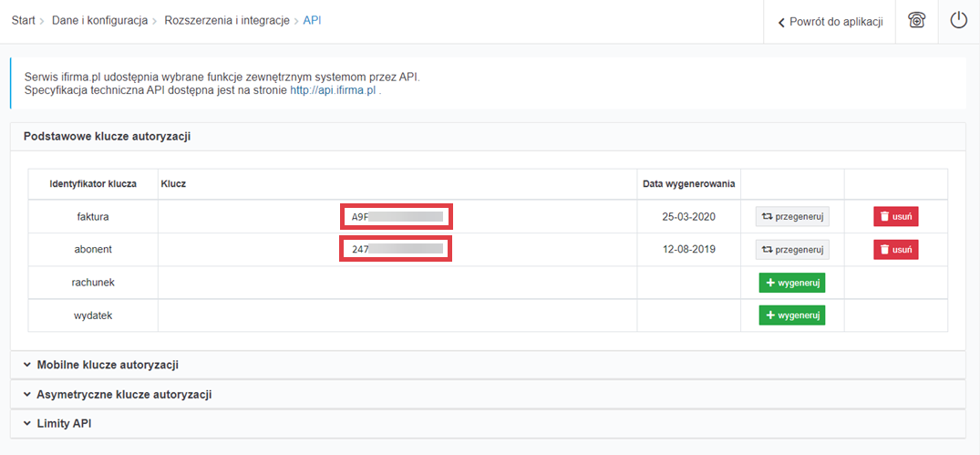Select the faktura key value field
This screenshot has height=455, width=980.
(397, 217)
